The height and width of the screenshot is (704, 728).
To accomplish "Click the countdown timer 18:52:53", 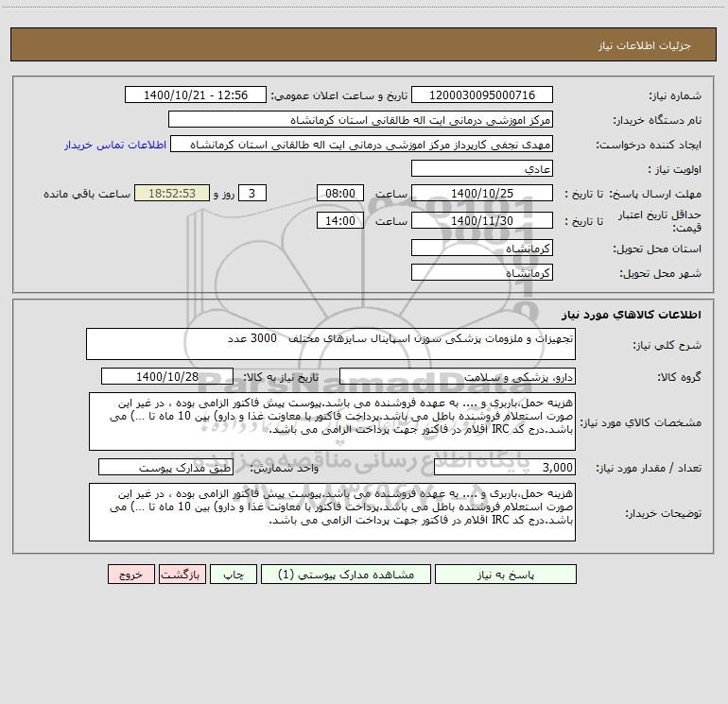I will 172,193.
